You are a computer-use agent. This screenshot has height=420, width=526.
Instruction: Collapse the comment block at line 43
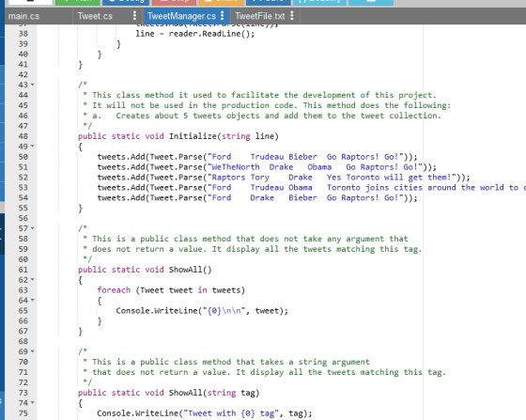pyautogui.click(x=33, y=85)
